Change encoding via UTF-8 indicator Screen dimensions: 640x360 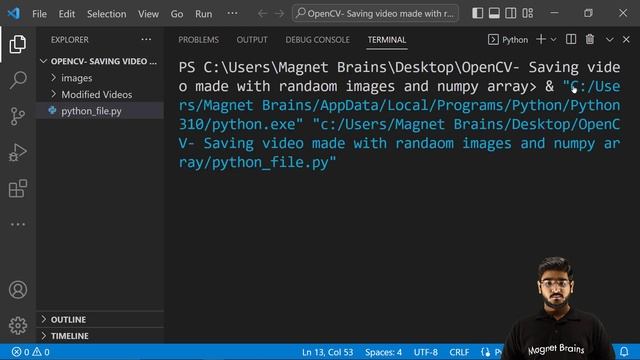425,352
